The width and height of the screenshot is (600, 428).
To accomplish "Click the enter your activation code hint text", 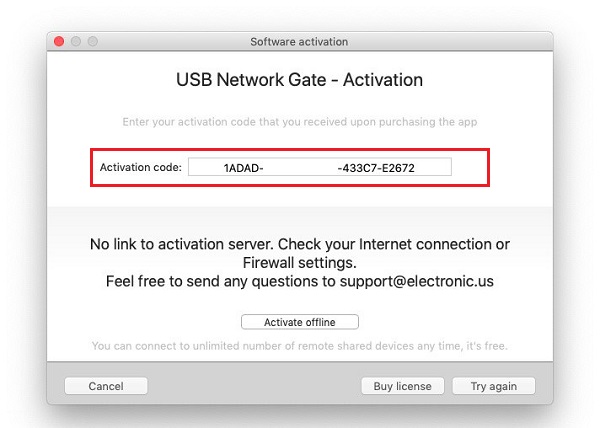I will tap(300, 122).
